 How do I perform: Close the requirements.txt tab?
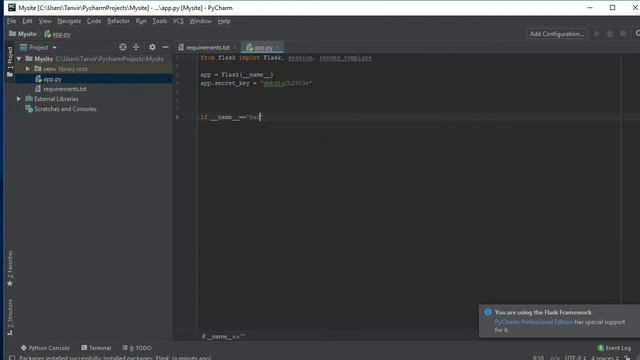(x=235, y=48)
